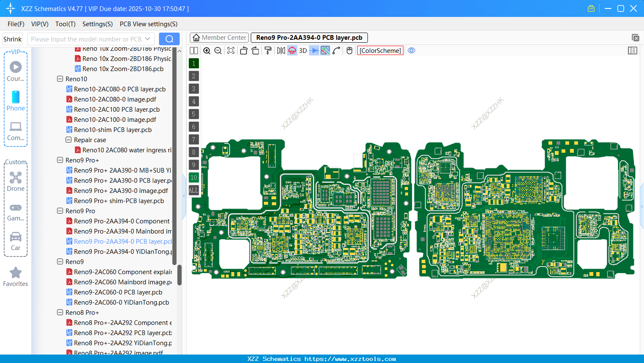Open the ColorScheme selector
The height and width of the screenshot is (363, 644).
[x=380, y=51]
